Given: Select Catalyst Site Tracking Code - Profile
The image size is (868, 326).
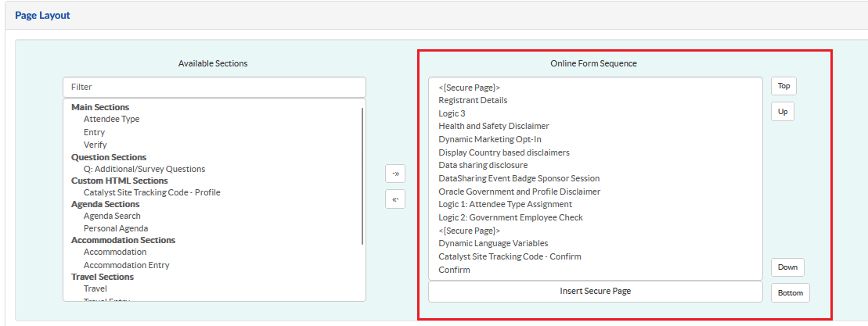Looking at the screenshot, I should (x=152, y=192).
